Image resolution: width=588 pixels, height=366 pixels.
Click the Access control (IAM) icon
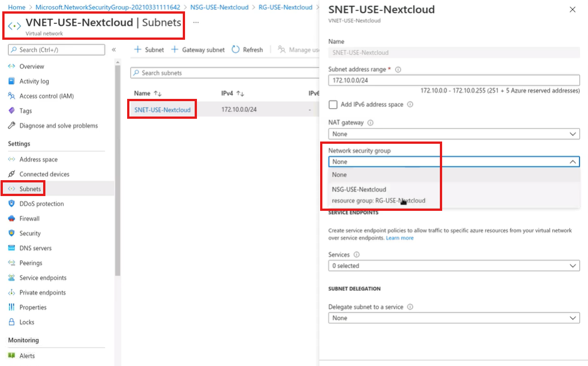[11, 96]
